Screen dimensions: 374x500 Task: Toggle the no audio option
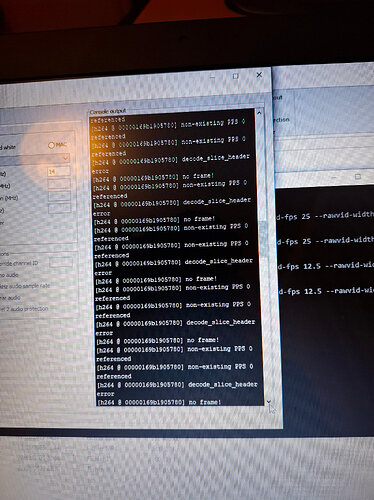coord(9,275)
